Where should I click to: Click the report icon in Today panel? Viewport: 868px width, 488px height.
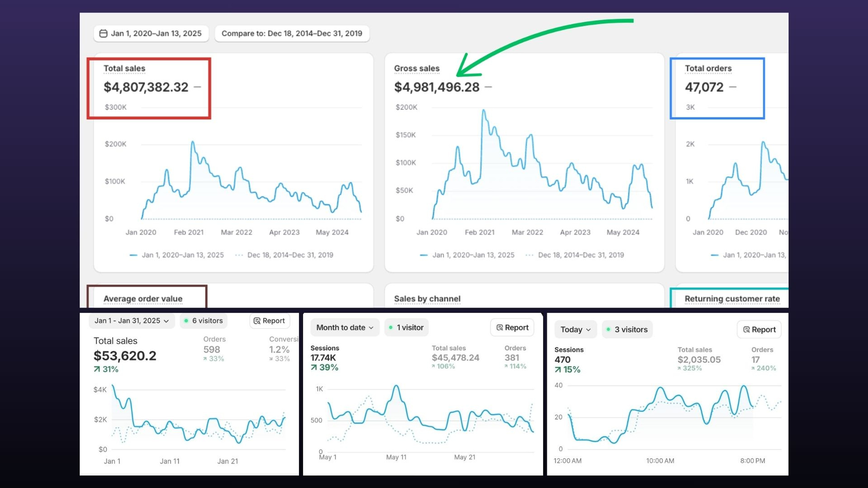746,329
